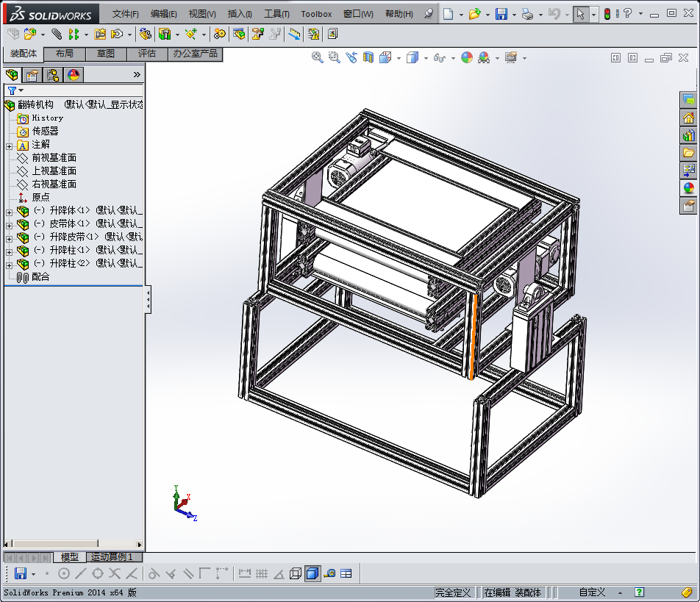Open the PropertyManager tab icon
700x602 pixels.
click(x=32, y=74)
